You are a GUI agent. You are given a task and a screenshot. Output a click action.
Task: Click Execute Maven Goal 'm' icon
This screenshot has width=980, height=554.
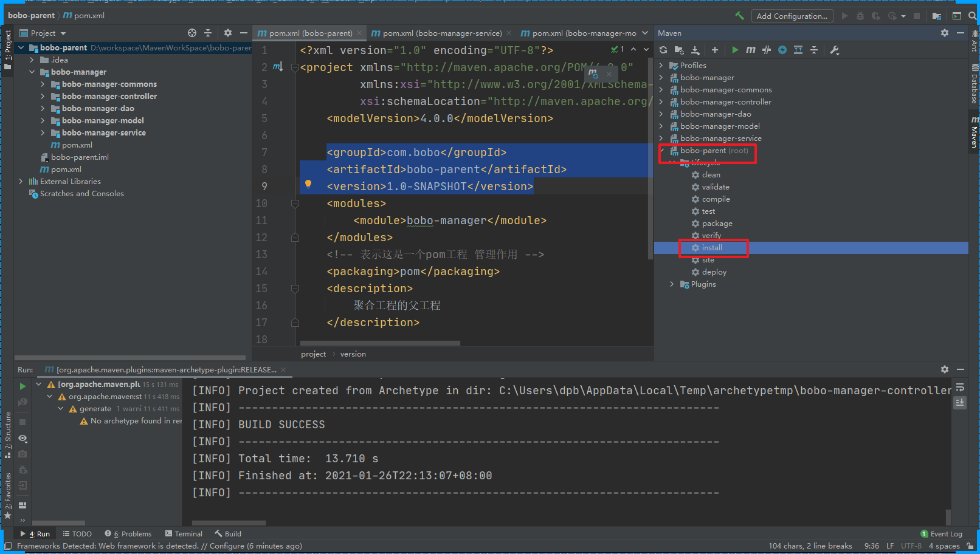(751, 50)
